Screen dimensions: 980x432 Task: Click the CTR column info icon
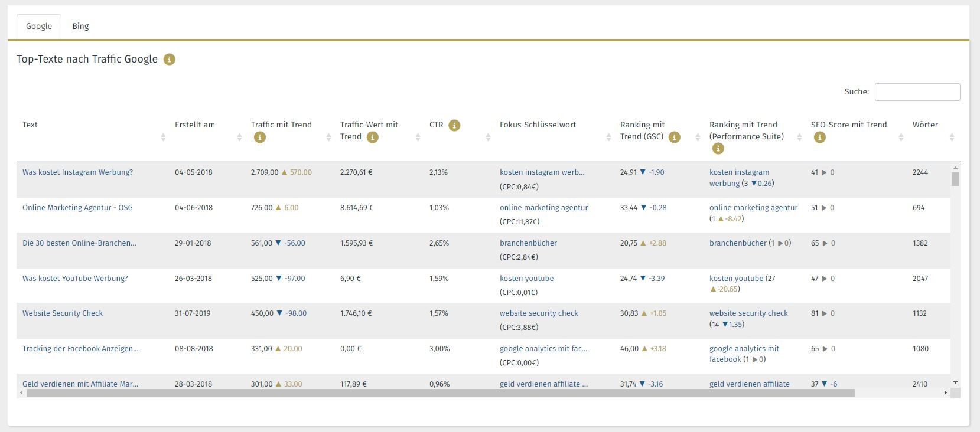click(454, 126)
